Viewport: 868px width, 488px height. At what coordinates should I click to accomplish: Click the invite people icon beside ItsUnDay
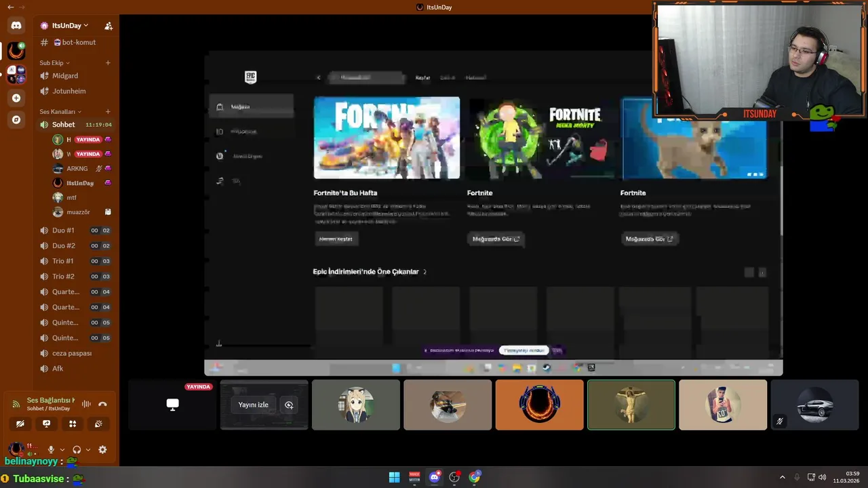[x=108, y=26]
